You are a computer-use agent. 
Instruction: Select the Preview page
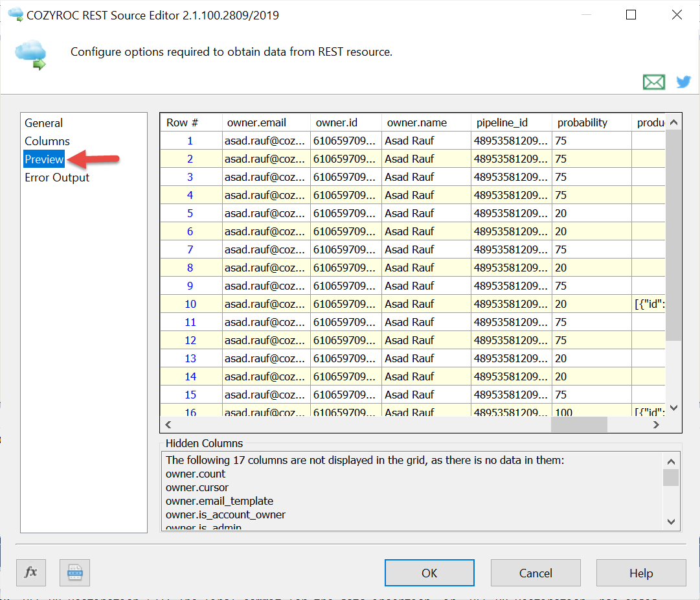[44, 159]
